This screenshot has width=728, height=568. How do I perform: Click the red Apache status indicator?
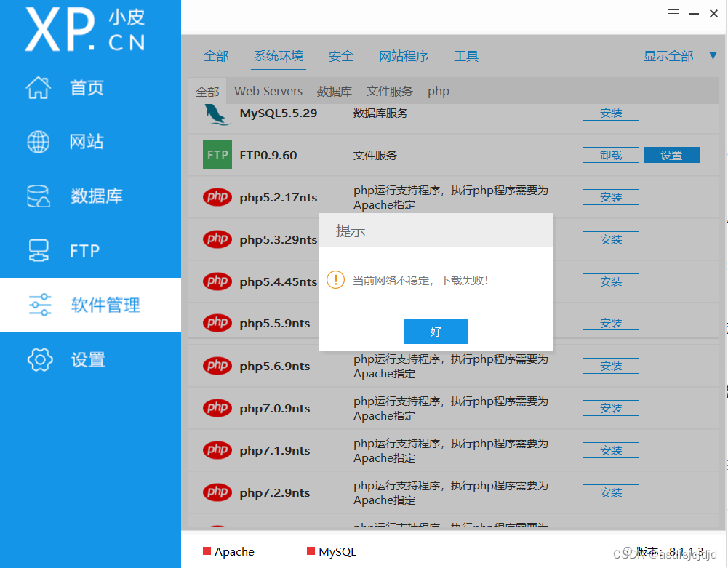point(207,551)
